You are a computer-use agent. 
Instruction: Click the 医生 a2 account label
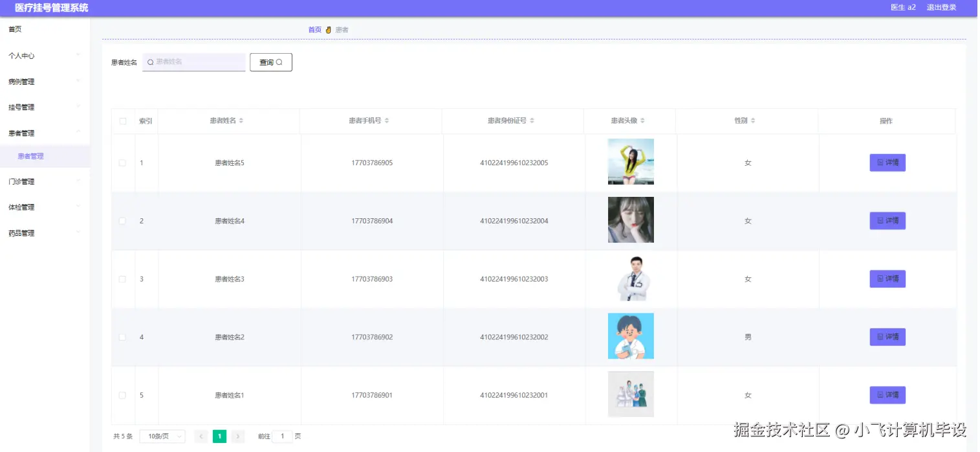coord(903,8)
